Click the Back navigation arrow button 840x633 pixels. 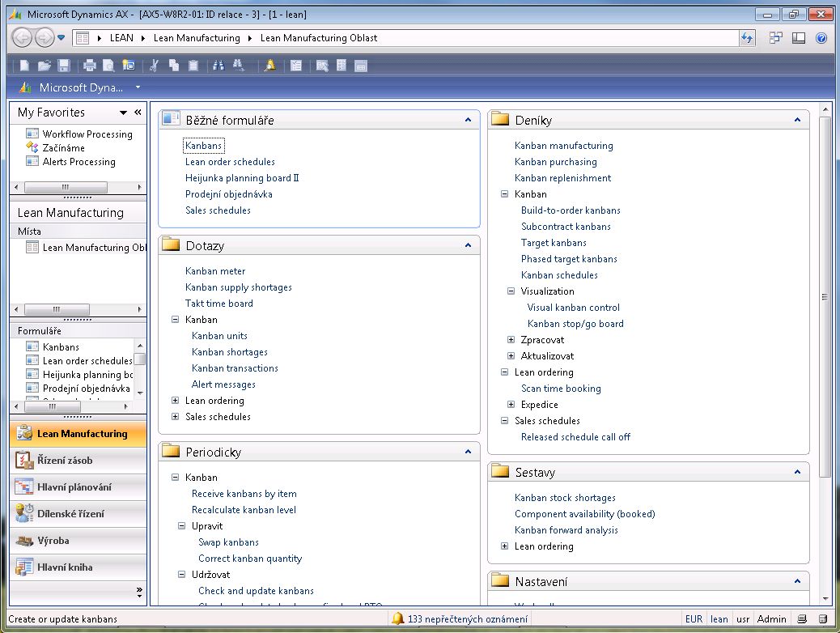(x=22, y=37)
